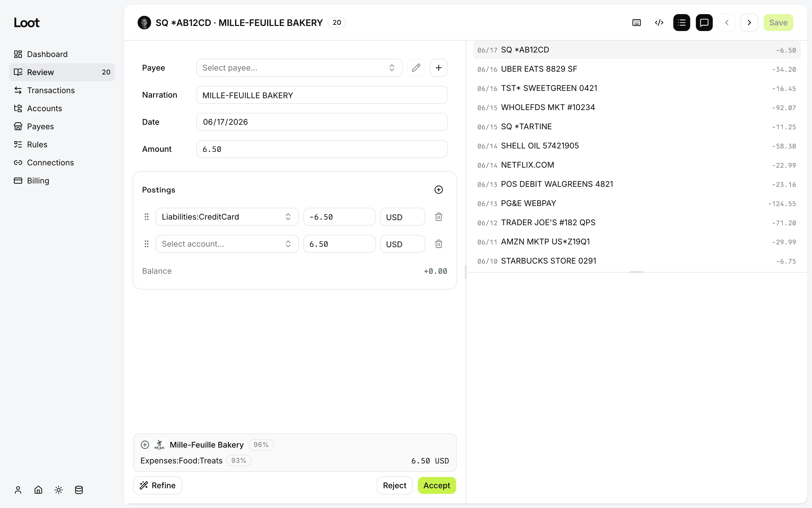
Task: Open Dashboard in sidebar
Action: pos(62,54)
